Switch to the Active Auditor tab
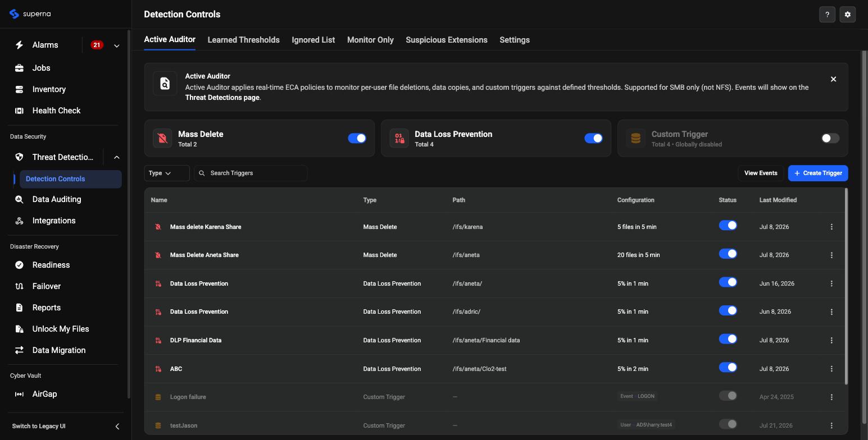This screenshot has width=868, height=440. point(170,39)
